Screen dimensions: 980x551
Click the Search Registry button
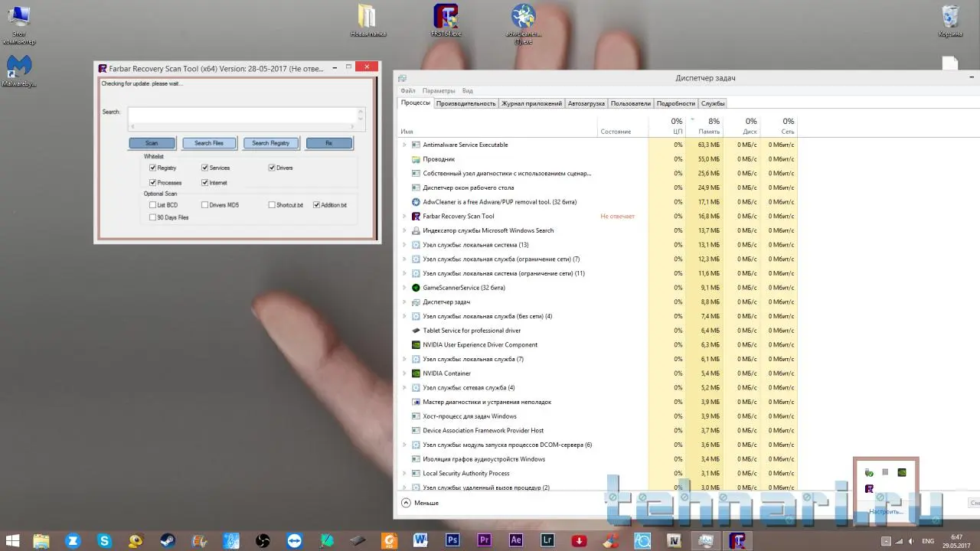[x=271, y=143]
